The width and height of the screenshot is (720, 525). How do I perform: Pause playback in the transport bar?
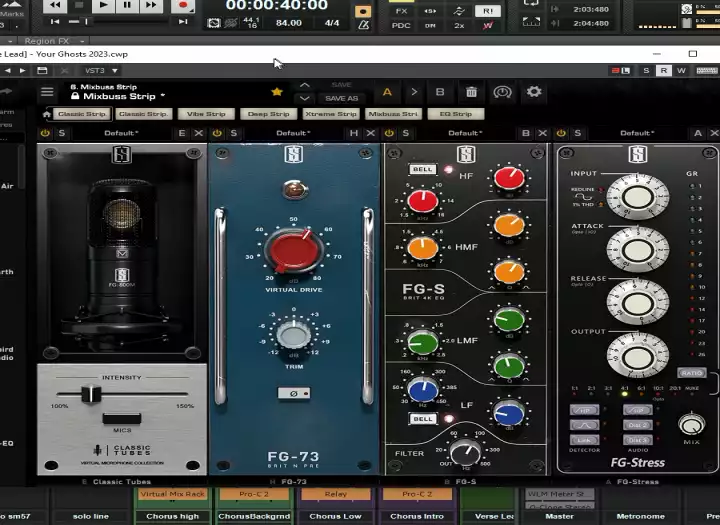click(x=127, y=5)
